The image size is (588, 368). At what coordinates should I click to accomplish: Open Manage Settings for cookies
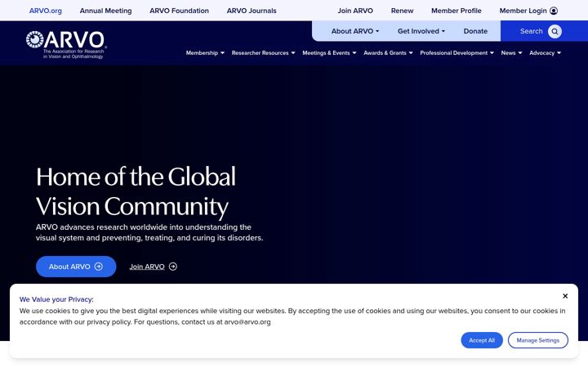tap(537, 340)
